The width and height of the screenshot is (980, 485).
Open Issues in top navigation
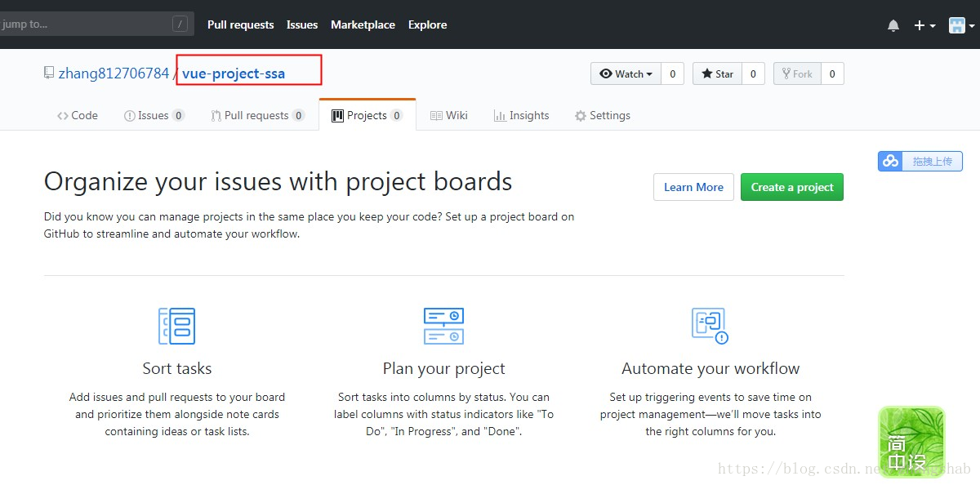click(302, 25)
